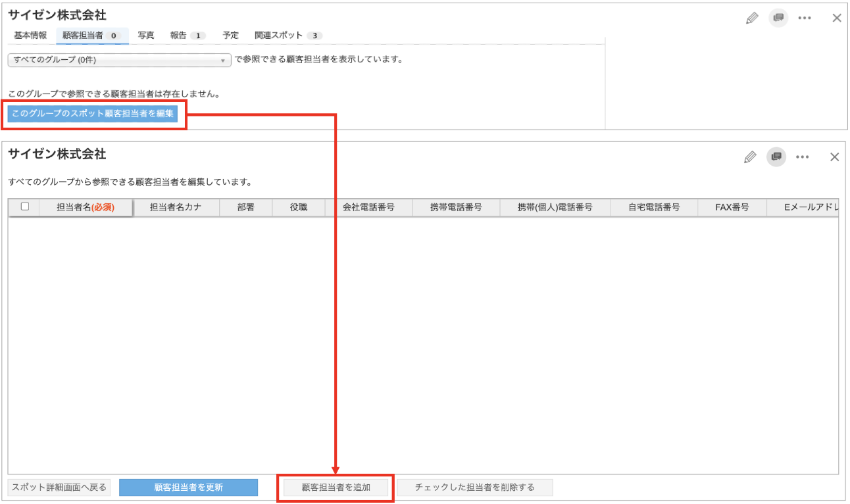
Task: Click the 顧客担当者を更新 button
Action: pyautogui.click(x=188, y=488)
